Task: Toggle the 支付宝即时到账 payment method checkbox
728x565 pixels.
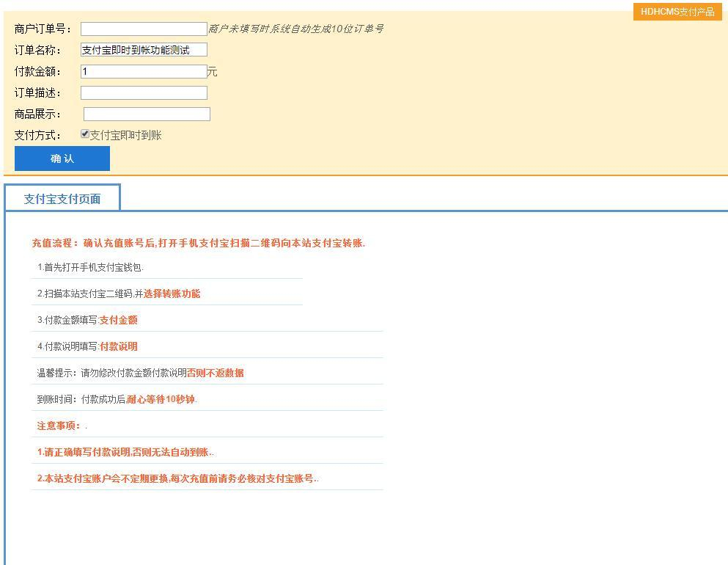Action: (84, 134)
